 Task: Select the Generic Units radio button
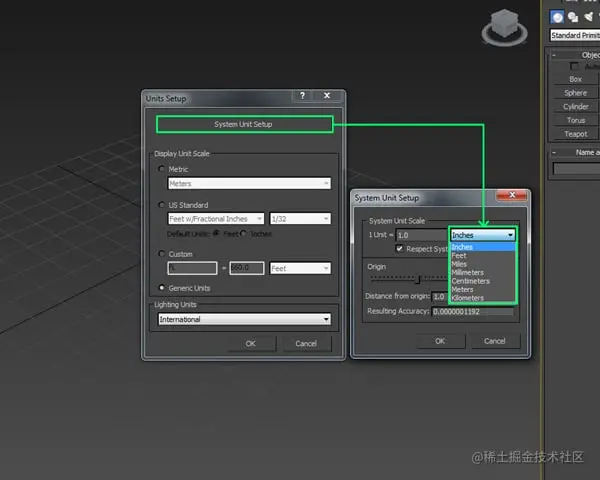(161, 287)
